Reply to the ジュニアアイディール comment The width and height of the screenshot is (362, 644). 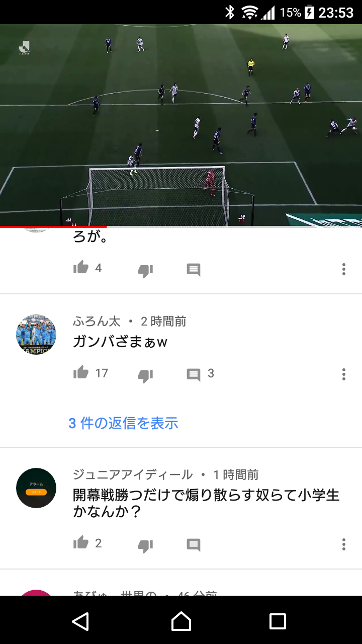pyautogui.click(x=194, y=545)
